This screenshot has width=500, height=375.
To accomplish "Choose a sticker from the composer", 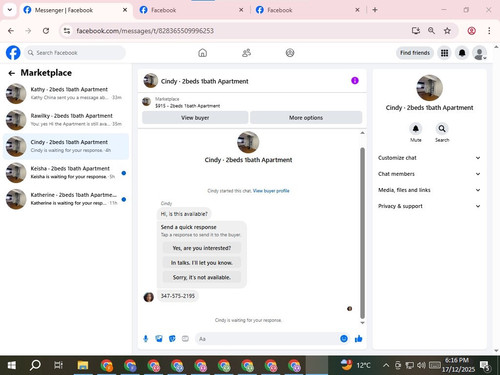I will (172, 339).
